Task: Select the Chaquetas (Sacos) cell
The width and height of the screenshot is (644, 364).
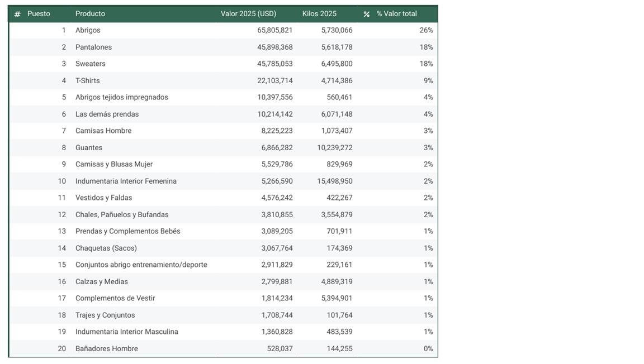Action: [106, 248]
